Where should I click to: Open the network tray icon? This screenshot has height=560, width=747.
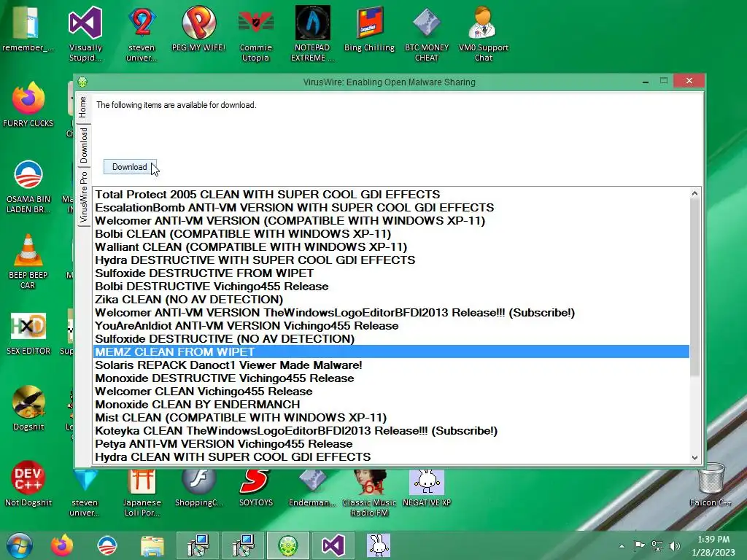point(657,545)
